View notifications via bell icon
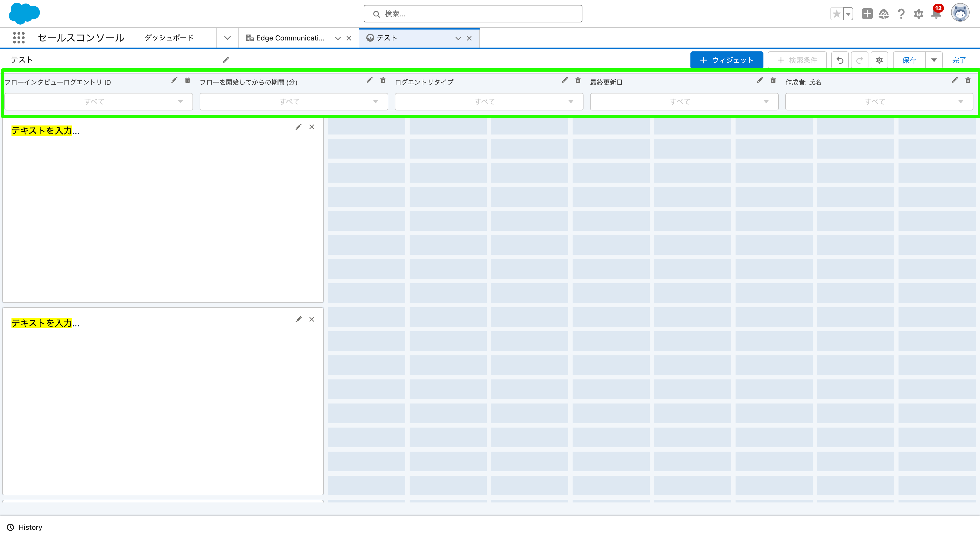This screenshot has width=980, height=538. click(936, 14)
